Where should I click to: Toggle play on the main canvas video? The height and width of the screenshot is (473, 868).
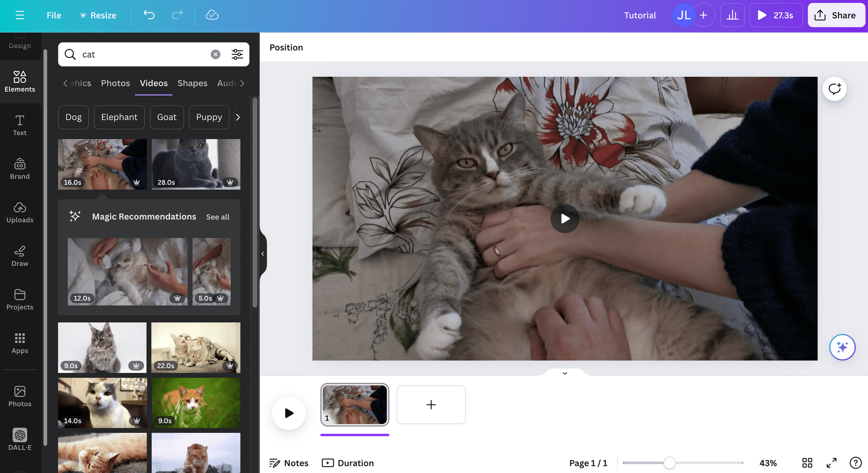coord(564,218)
